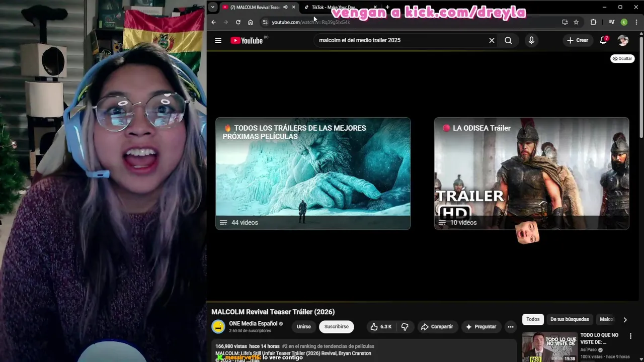Open more actions three-dot button under video
The width and height of the screenshot is (644, 362).
click(510, 327)
